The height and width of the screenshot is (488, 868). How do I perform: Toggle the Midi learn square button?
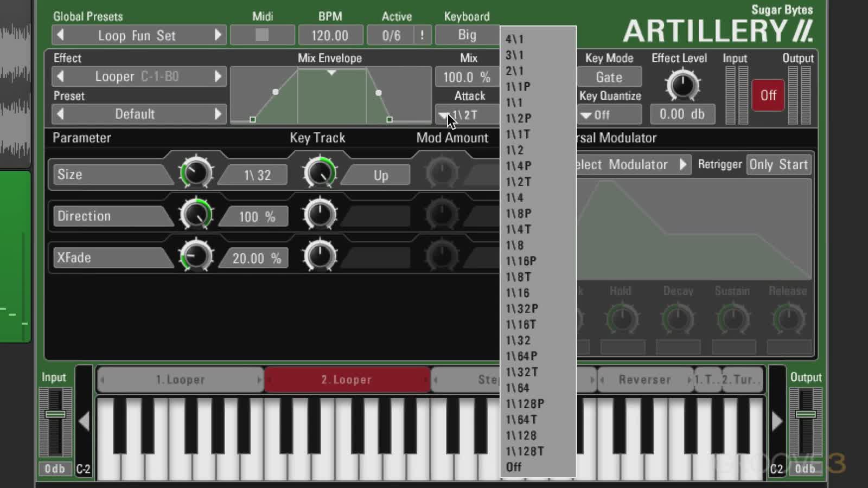point(262,35)
